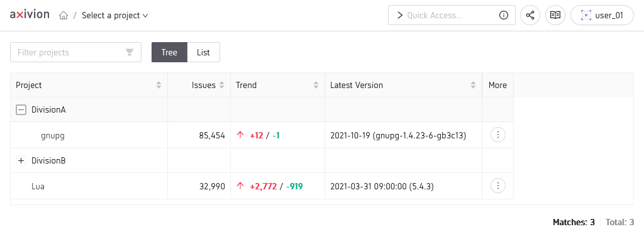Viewport: 644px width, 239px height.
Task: Click Lua trend -919
Action: pyautogui.click(x=294, y=186)
